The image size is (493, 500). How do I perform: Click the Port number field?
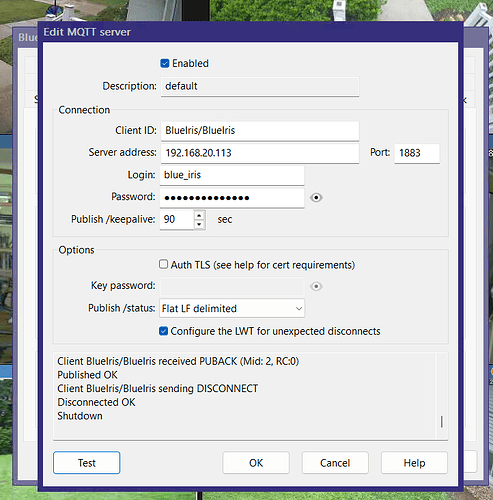(417, 153)
